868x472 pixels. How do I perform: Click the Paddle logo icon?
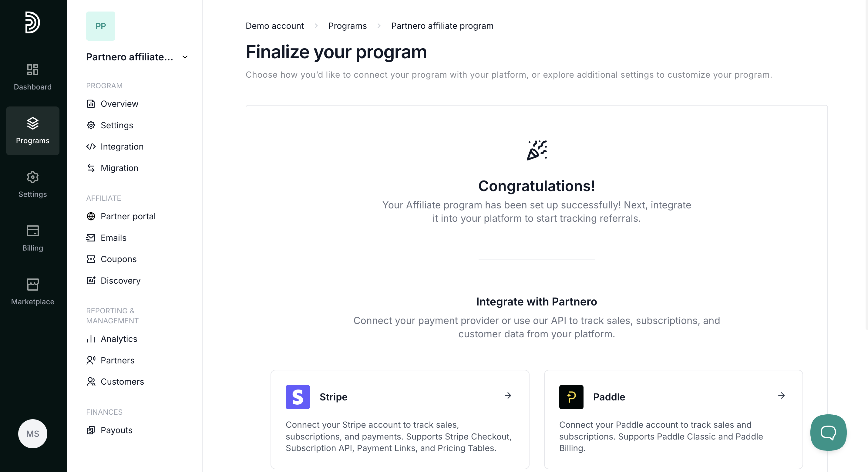[571, 397]
